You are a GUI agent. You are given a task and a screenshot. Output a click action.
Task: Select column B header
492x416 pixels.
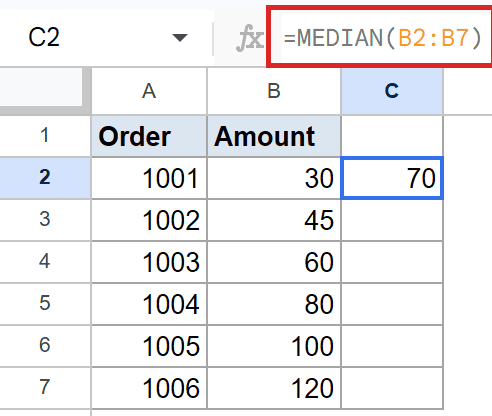[274, 91]
